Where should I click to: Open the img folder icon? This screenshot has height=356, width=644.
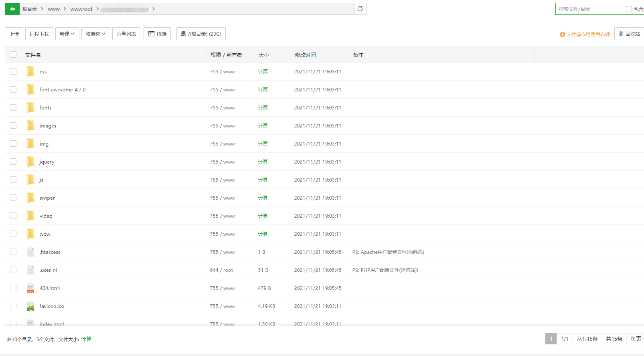[x=30, y=144]
